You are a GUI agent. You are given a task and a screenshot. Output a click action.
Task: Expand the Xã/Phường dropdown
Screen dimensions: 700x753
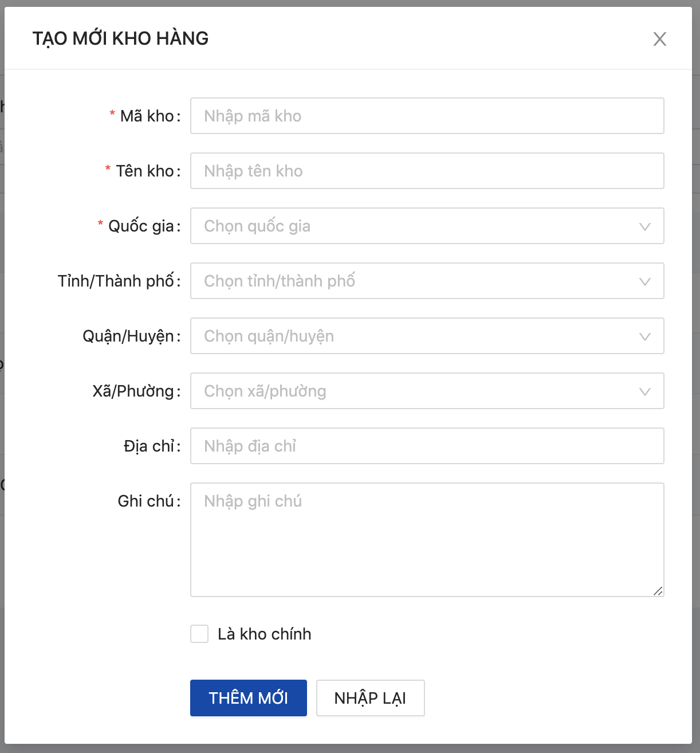pos(418,391)
